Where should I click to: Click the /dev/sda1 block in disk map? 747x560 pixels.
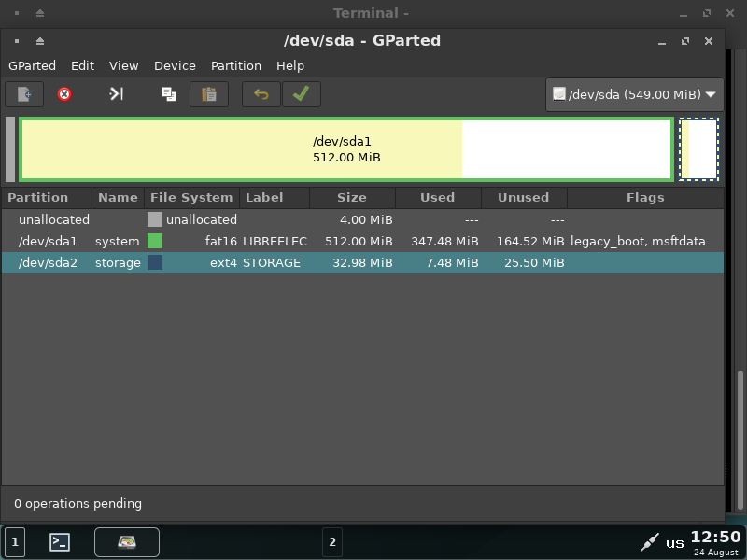(345, 149)
